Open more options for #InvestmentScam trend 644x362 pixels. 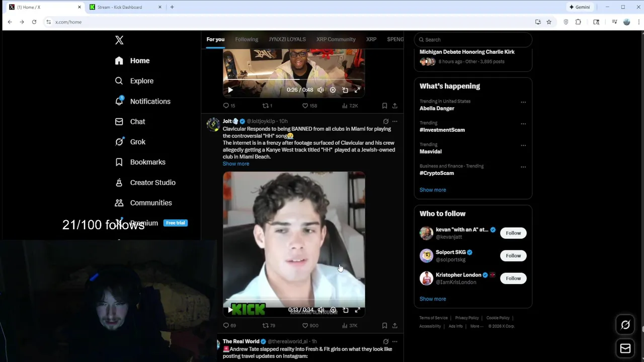pyautogui.click(x=523, y=124)
